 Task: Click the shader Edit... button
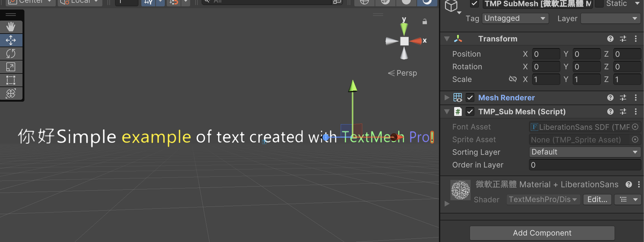click(597, 200)
